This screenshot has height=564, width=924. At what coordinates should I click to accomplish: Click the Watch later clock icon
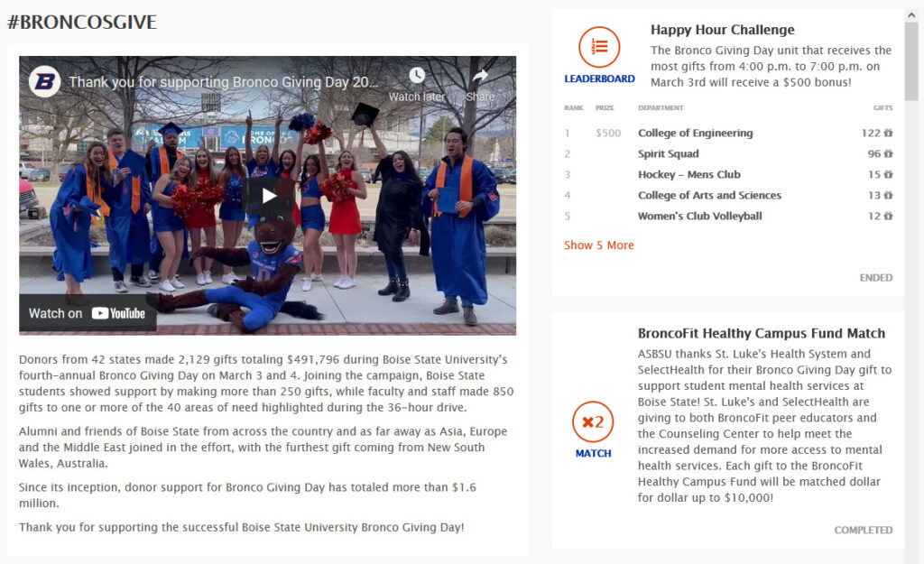pyautogui.click(x=417, y=75)
